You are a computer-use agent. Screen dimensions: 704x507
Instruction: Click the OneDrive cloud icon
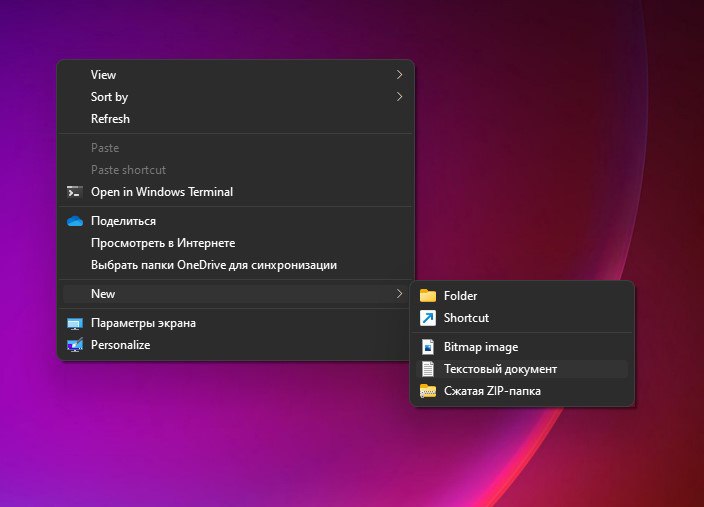click(x=75, y=221)
